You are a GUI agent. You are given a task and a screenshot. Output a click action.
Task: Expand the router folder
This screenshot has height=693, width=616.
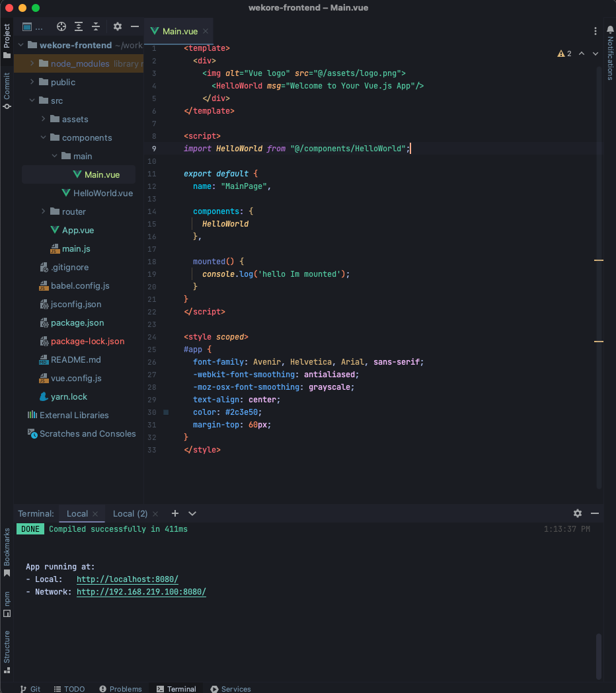[x=44, y=211]
